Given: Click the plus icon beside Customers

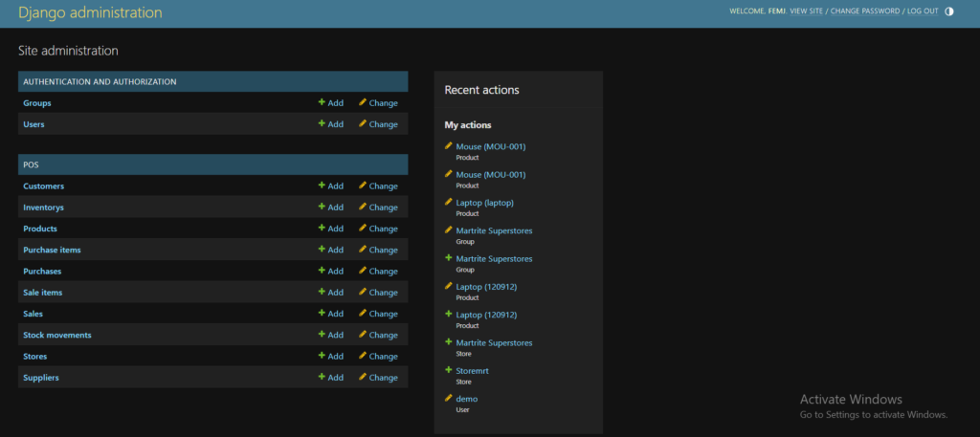Looking at the screenshot, I should click(x=323, y=186).
